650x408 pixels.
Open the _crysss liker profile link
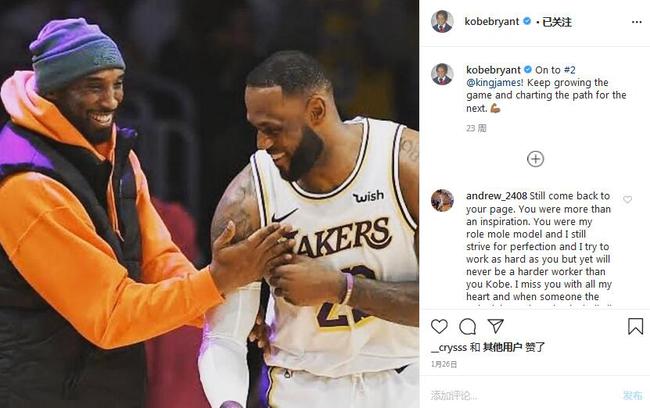pyautogui.click(x=449, y=347)
